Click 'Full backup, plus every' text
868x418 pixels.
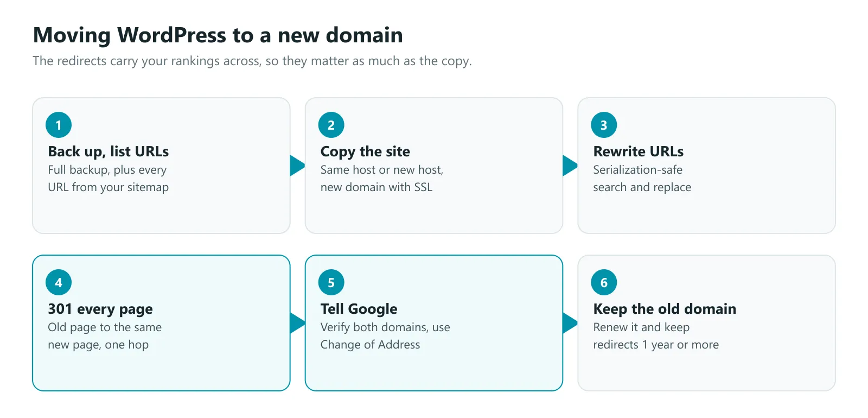(x=107, y=170)
